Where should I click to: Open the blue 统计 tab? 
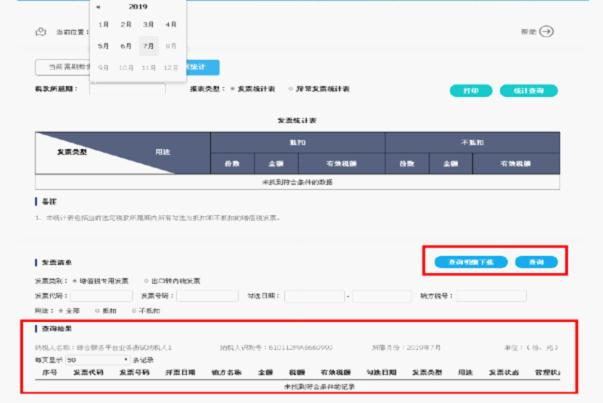203,67
